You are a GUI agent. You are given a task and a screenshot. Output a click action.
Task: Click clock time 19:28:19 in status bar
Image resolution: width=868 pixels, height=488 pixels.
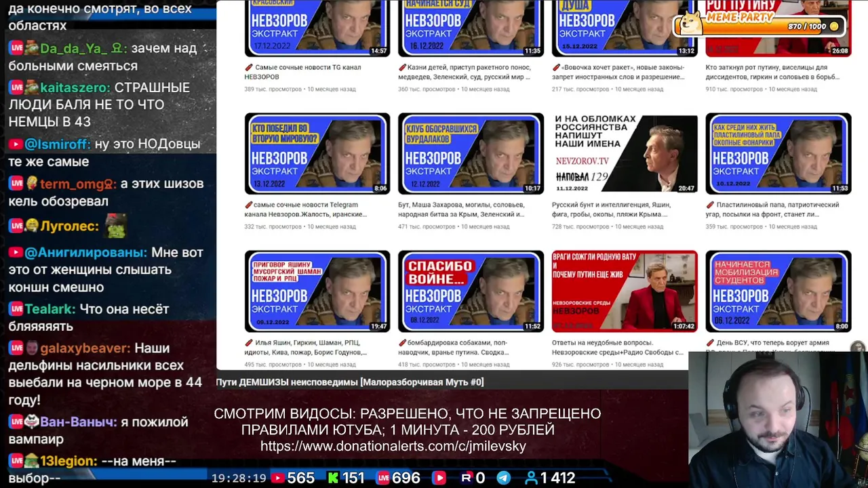(239, 479)
